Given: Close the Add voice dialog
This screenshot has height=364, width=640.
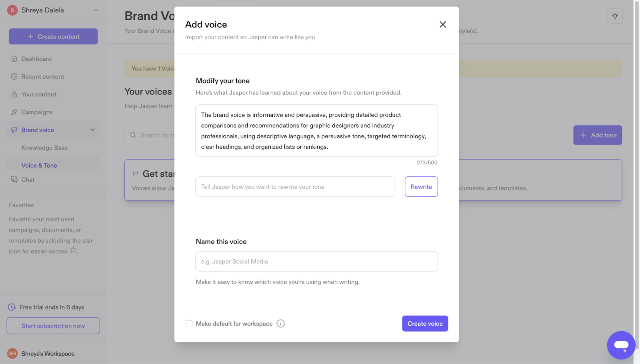Looking at the screenshot, I should [x=443, y=24].
